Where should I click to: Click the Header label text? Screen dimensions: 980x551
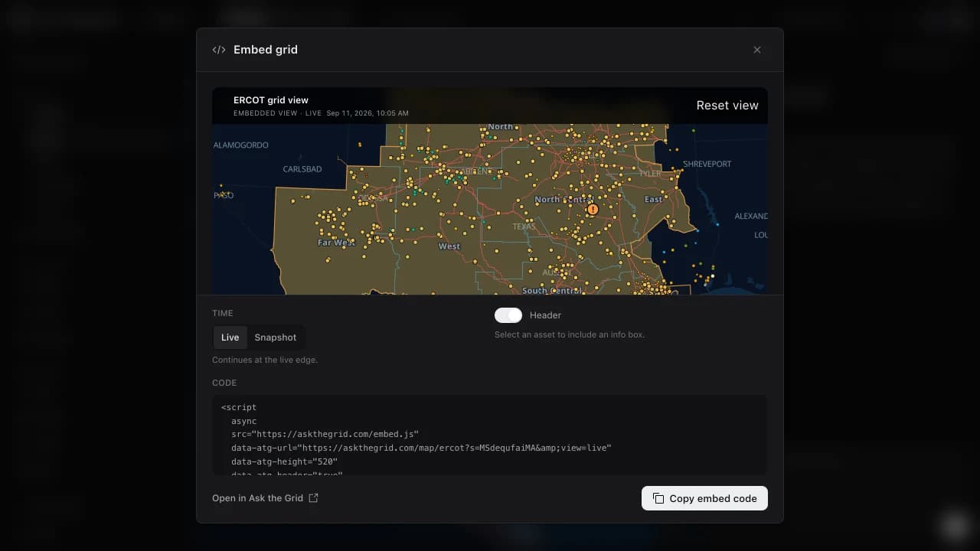tap(545, 315)
